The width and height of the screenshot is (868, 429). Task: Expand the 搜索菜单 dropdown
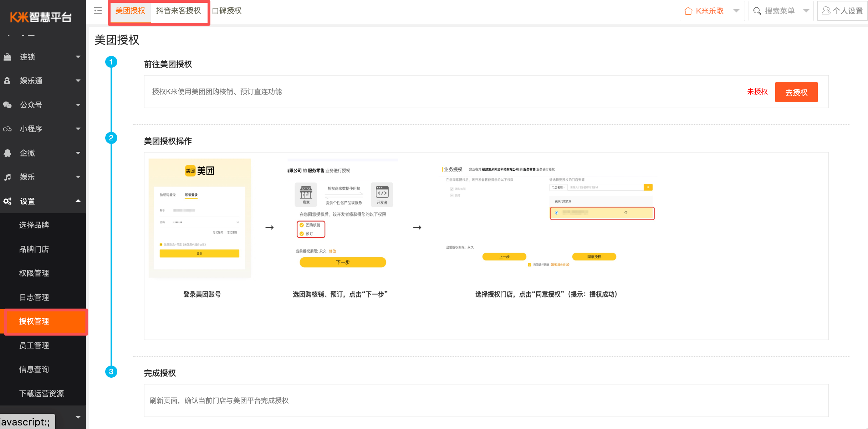[x=806, y=11]
